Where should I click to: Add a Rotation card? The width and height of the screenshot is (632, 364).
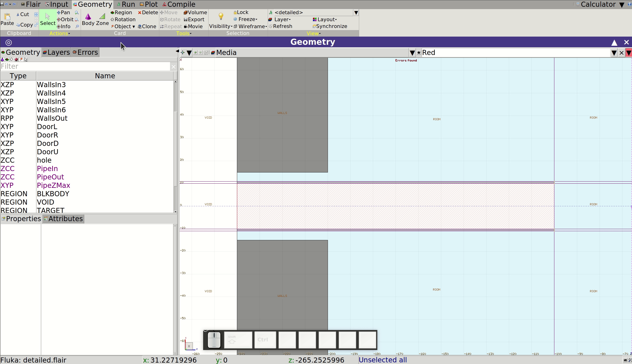(x=123, y=20)
